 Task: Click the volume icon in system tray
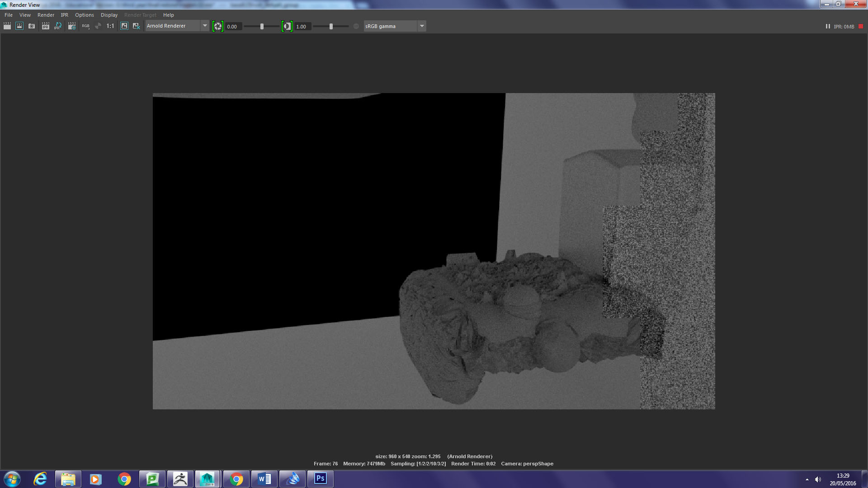pos(818,479)
